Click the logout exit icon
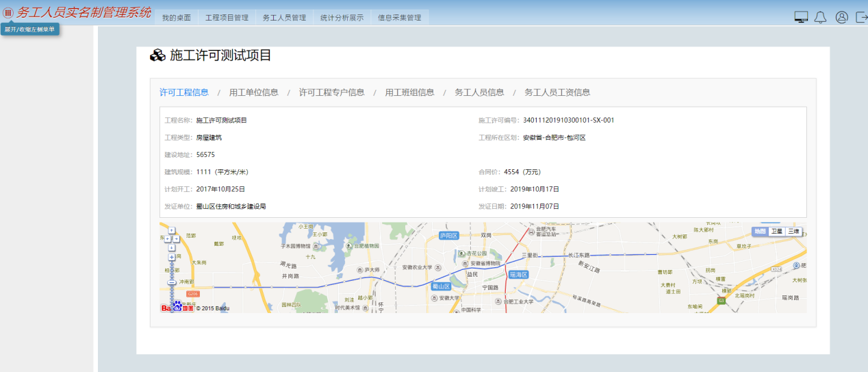 tap(861, 17)
